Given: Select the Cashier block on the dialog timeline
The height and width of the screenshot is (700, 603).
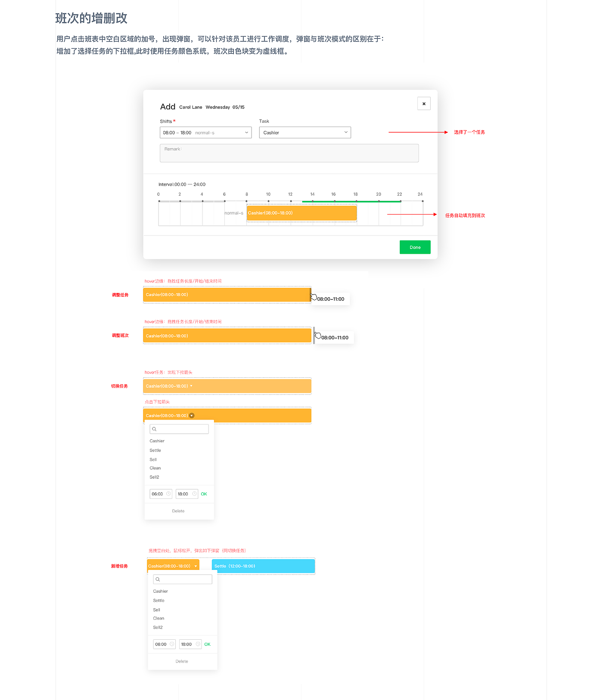Looking at the screenshot, I should [301, 213].
